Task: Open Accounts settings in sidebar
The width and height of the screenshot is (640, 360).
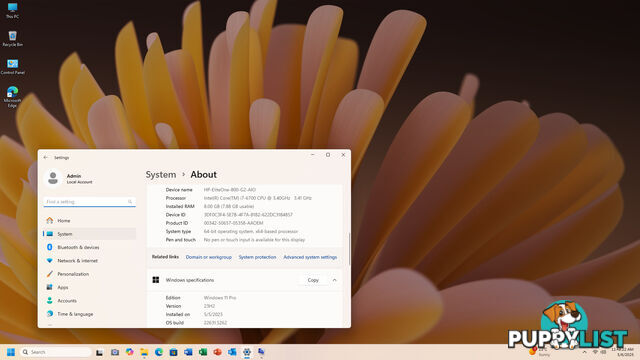Action: [89, 300]
